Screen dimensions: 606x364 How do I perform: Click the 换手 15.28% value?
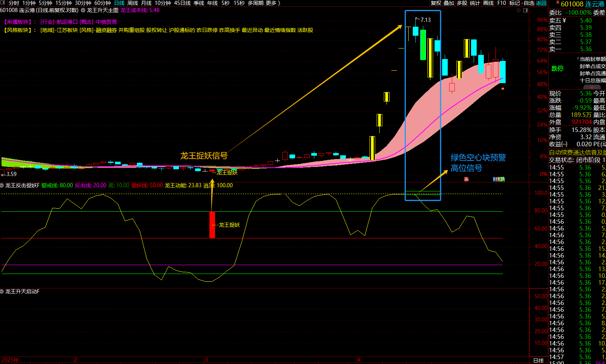coord(582,130)
